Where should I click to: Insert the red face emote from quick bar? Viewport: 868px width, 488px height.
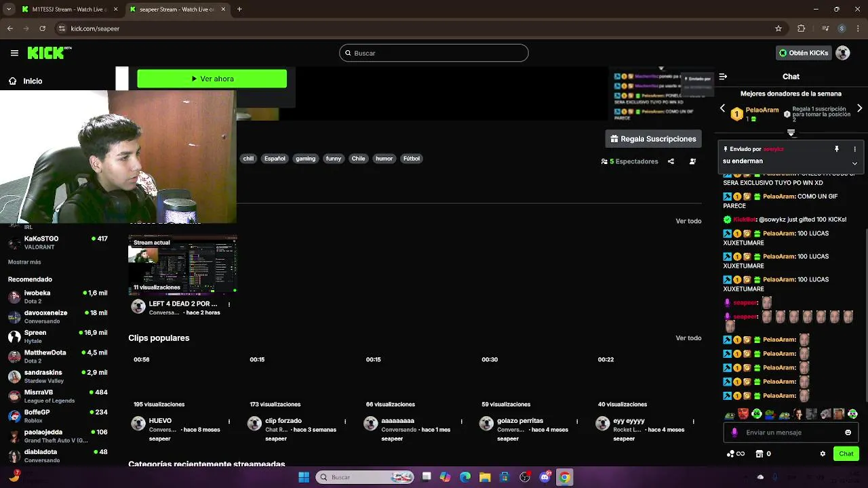(743, 414)
